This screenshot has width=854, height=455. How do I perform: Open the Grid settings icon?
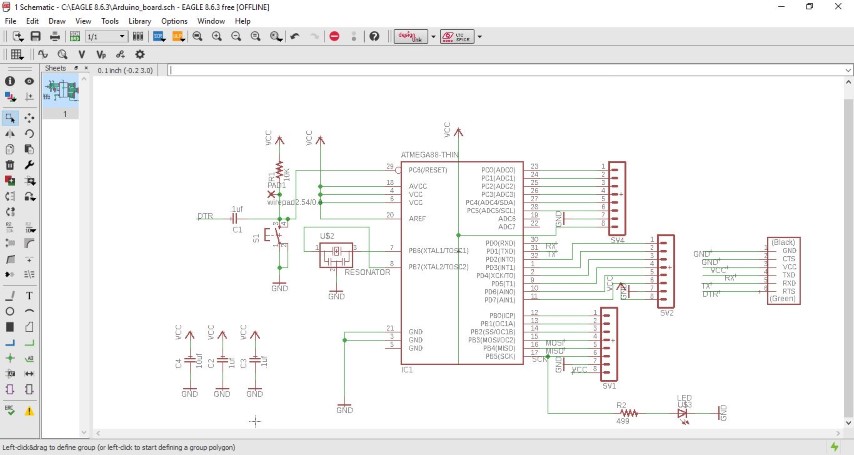click(x=17, y=54)
